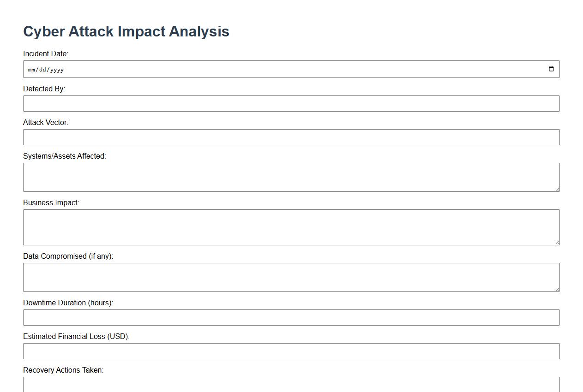Click the Business Impact resize handle

[x=557, y=242]
